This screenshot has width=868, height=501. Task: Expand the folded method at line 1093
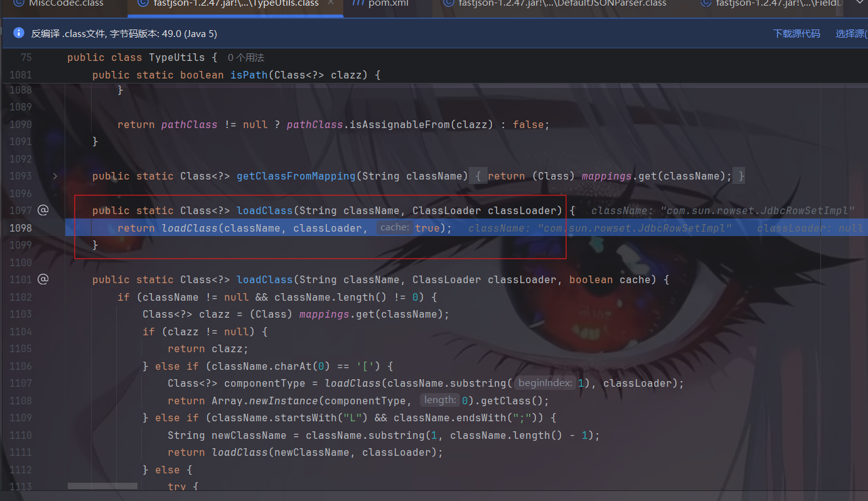(55, 176)
